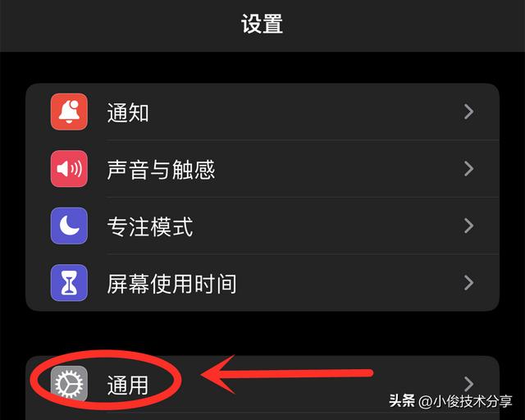Click the @小俊技术分享 author watermark
Screen dimensions: 525x420
coord(465,401)
